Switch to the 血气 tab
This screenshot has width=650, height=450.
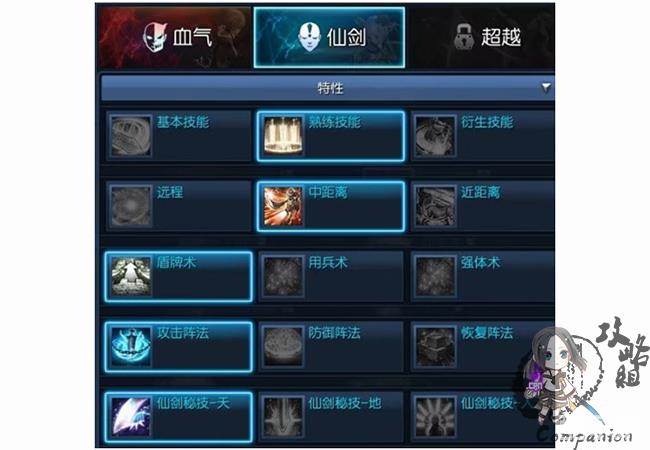click(174, 37)
